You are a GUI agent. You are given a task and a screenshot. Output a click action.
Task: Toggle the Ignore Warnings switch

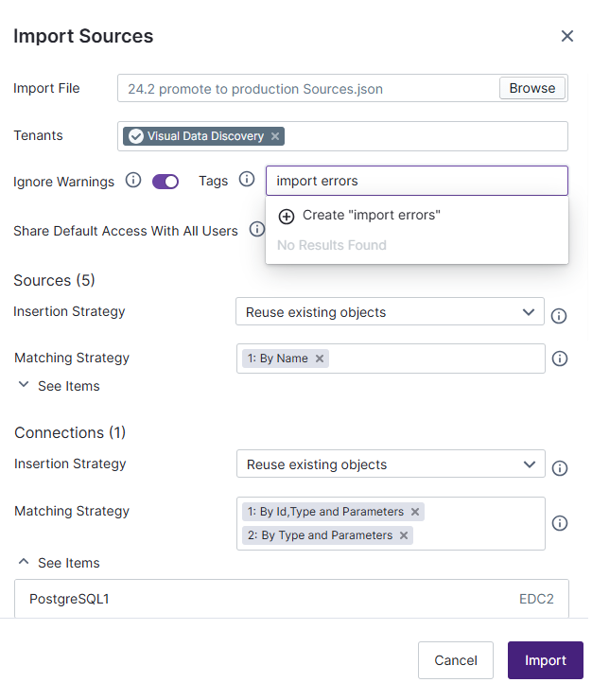pyautogui.click(x=165, y=182)
